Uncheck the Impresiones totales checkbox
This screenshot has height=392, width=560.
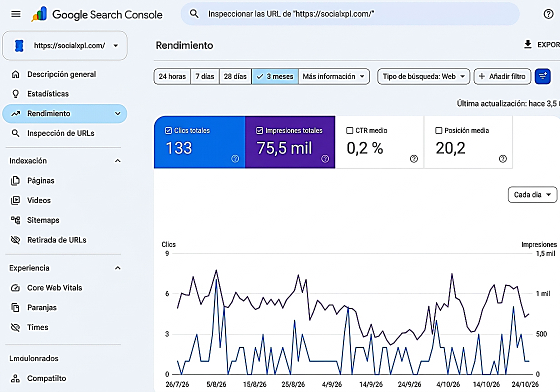tap(259, 130)
